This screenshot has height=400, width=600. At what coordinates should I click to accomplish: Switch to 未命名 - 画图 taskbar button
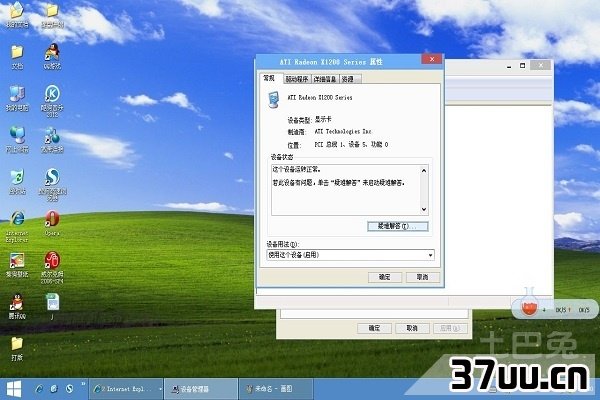(x=275, y=389)
